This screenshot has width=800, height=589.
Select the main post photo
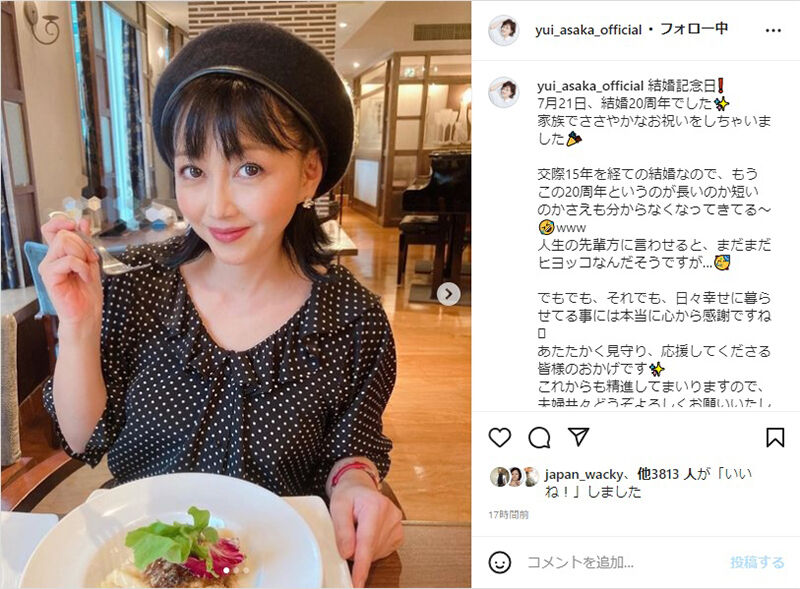(x=236, y=294)
